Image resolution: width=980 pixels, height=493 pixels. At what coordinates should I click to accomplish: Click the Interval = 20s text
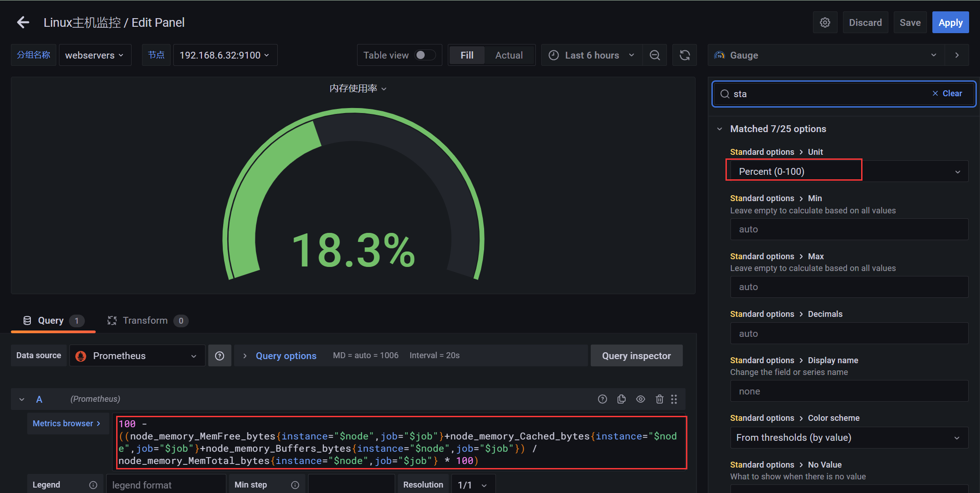[435, 355]
